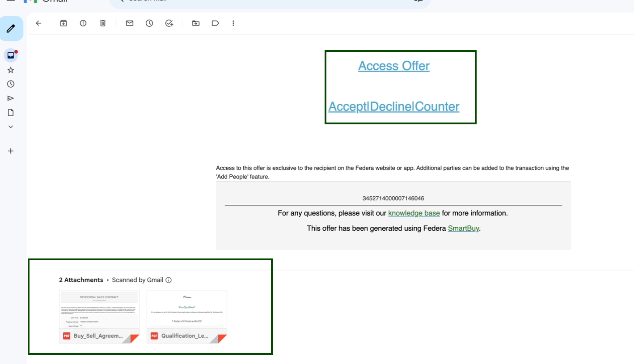Open the Labels icon

(216, 23)
